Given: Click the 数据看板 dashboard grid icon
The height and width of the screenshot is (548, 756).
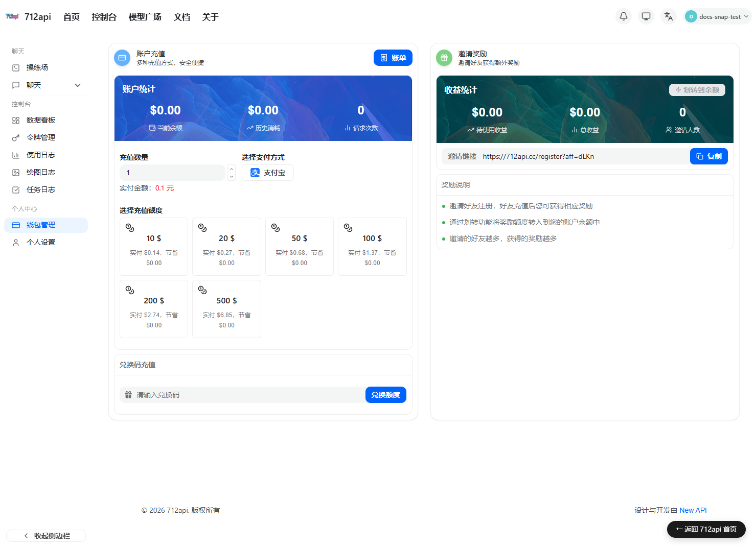Looking at the screenshot, I should pyautogui.click(x=16, y=120).
